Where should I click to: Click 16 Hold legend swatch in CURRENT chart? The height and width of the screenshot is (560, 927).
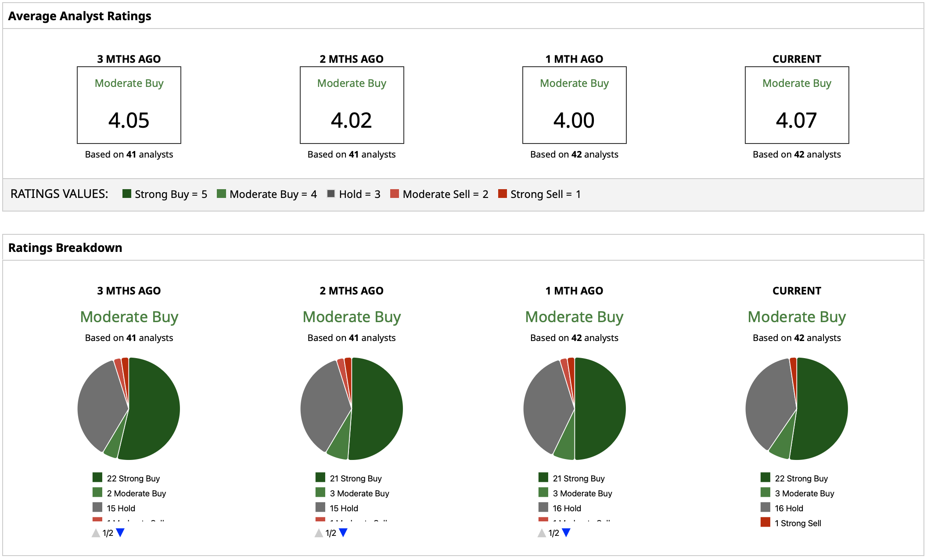[765, 507]
